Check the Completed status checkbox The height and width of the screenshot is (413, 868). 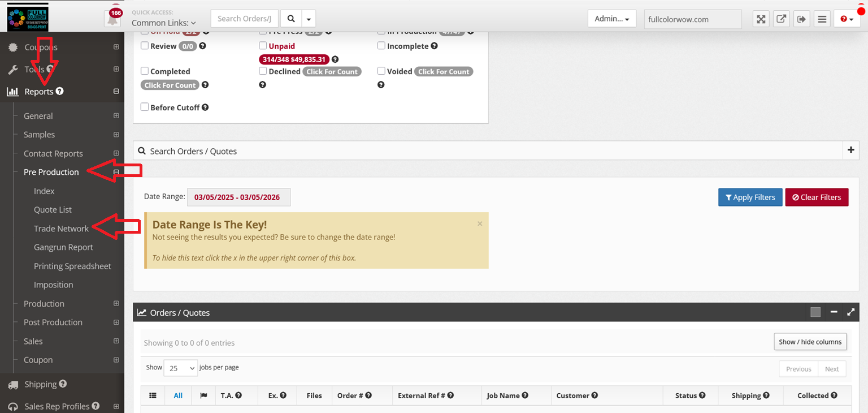click(x=145, y=71)
